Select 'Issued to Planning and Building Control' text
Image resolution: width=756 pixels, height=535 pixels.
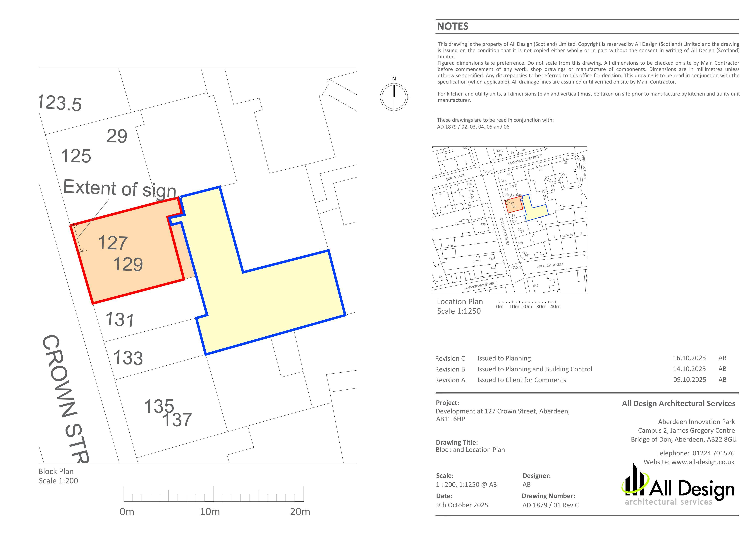point(534,369)
